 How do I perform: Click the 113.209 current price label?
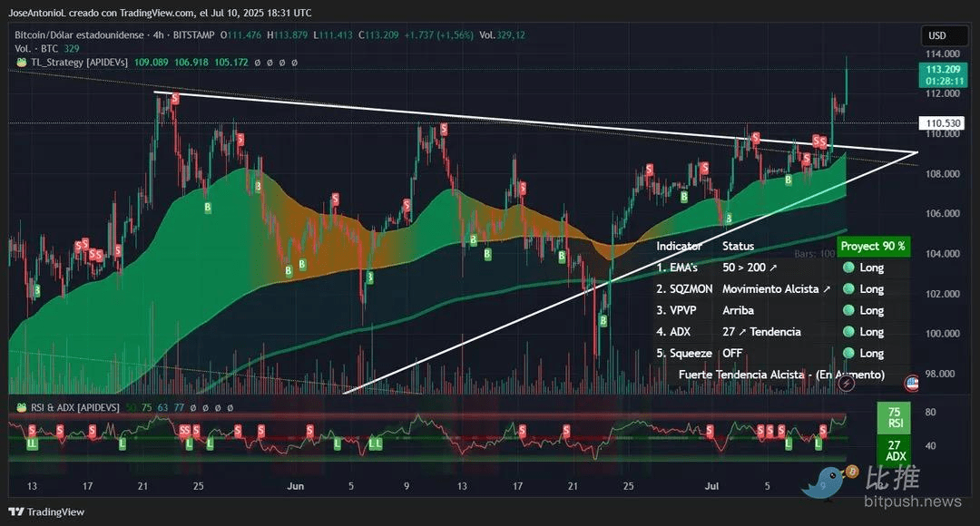pyautogui.click(x=943, y=69)
